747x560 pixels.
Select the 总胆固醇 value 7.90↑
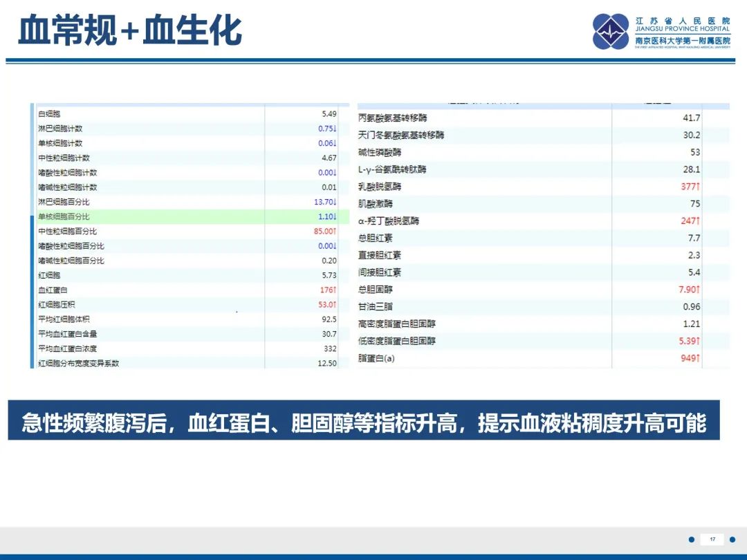pyautogui.click(x=690, y=290)
